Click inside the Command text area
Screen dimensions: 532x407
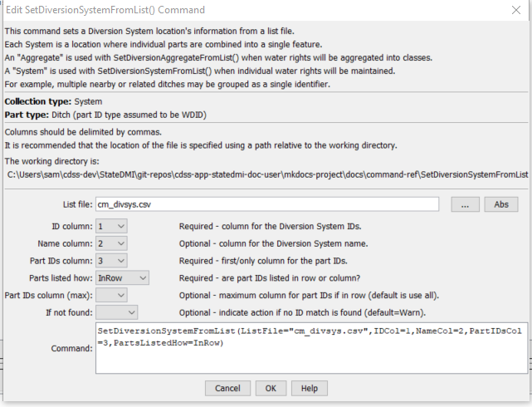pyautogui.click(x=312, y=348)
